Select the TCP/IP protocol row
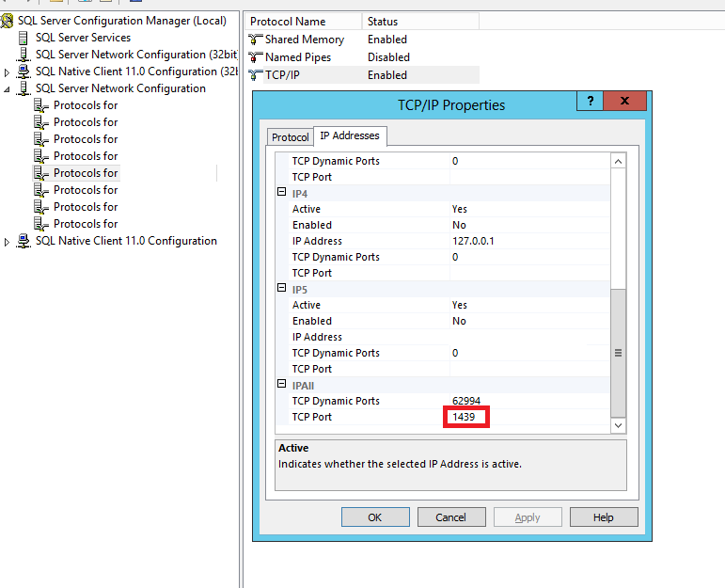This screenshot has width=725, height=588. [x=363, y=75]
